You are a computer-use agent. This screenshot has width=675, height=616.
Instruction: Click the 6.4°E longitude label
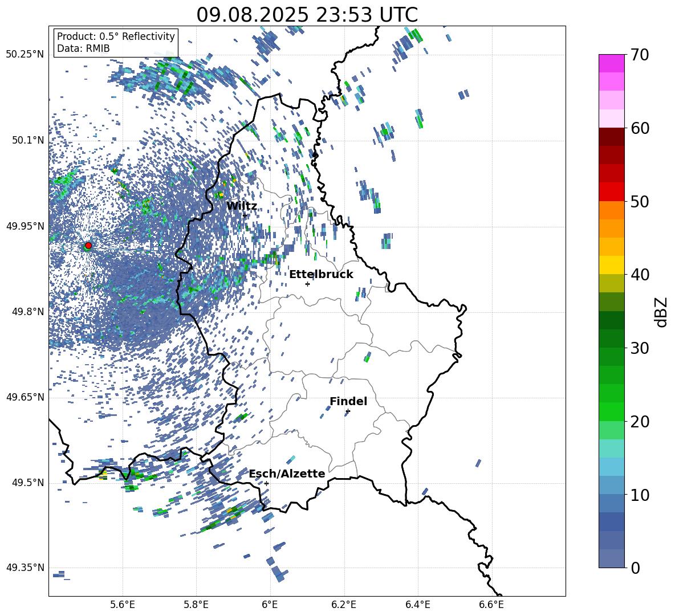tap(418, 605)
